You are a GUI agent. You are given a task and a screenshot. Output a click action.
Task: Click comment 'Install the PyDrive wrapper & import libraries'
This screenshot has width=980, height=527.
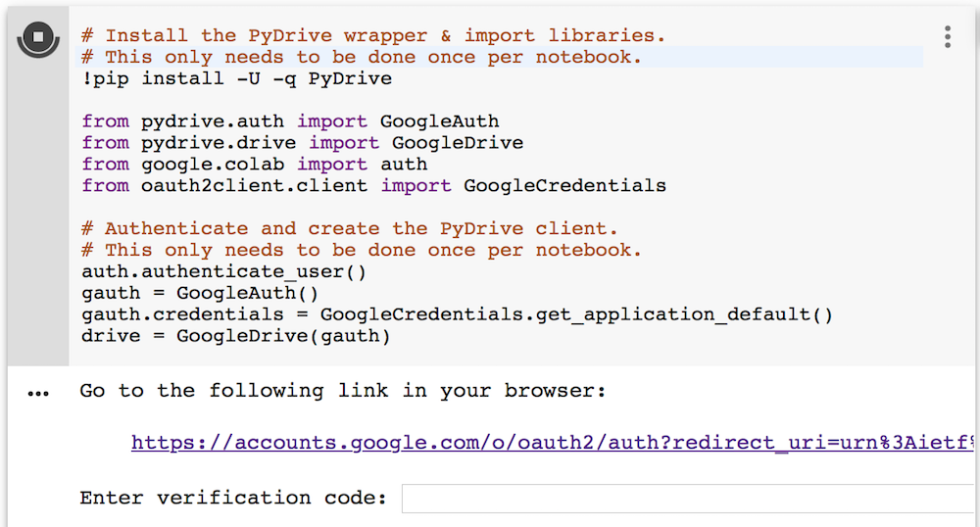pyautogui.click(x=373, y=35)
